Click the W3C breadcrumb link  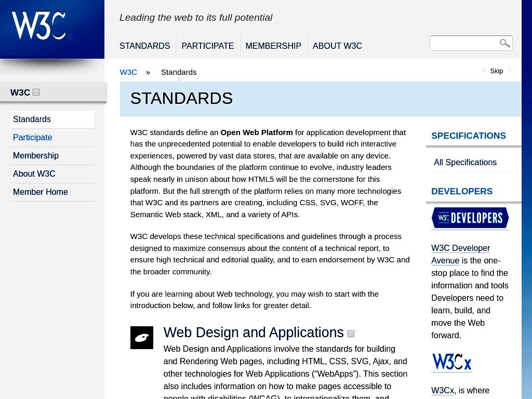[128, 72]
